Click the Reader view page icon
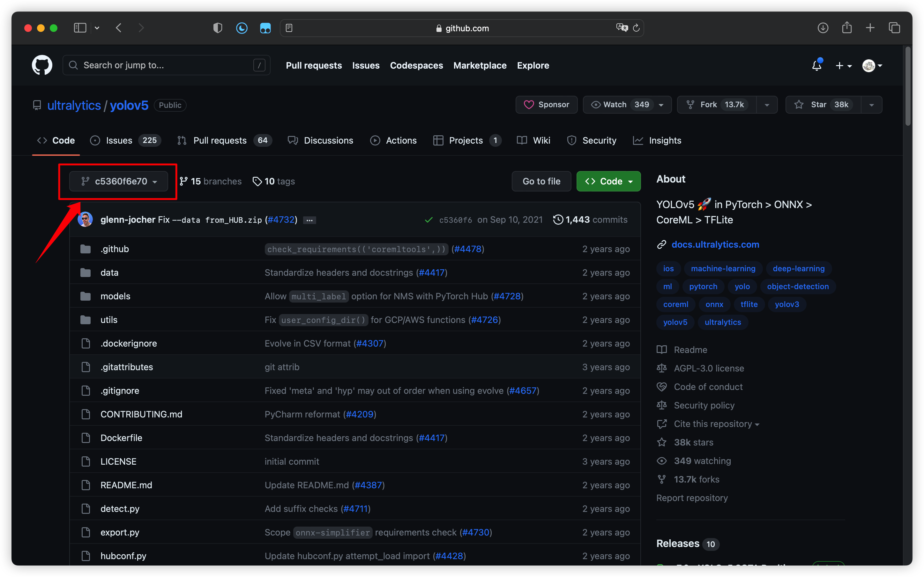924x577 pixels. tap(289, 28)
